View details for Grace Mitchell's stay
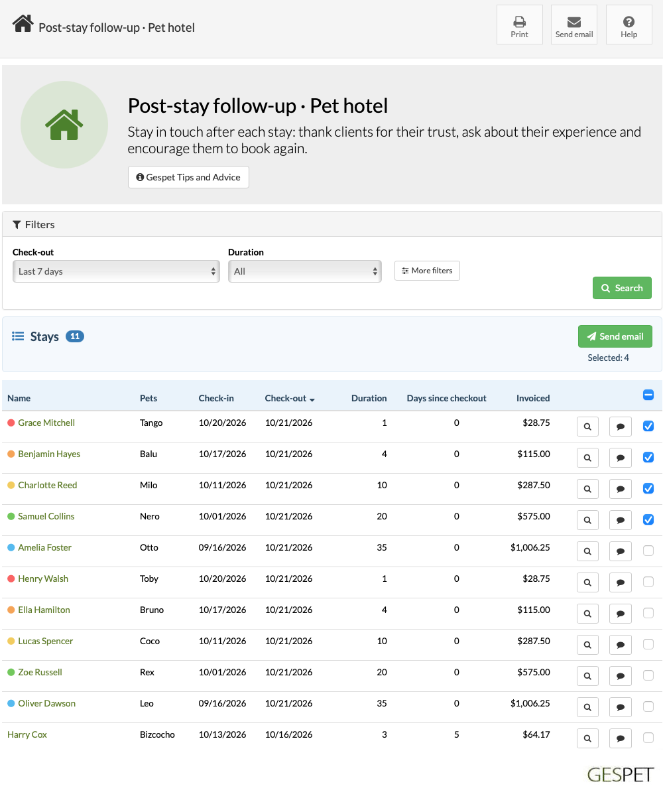 pos(587,427)
